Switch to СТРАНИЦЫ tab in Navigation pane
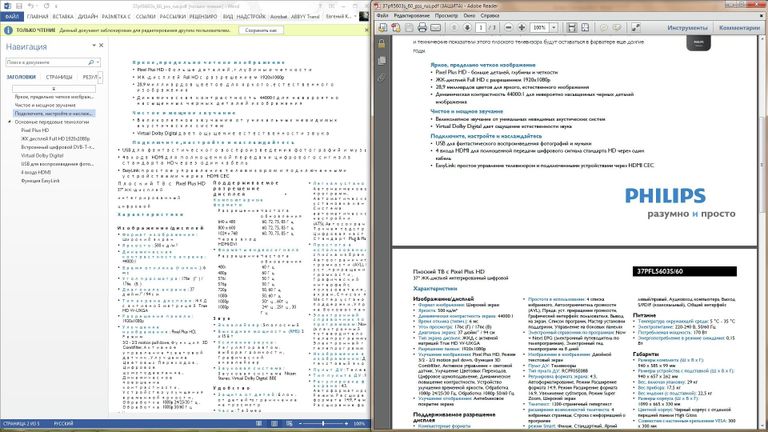The height and width of the screenshot is (432, 768). pos(59,77)
